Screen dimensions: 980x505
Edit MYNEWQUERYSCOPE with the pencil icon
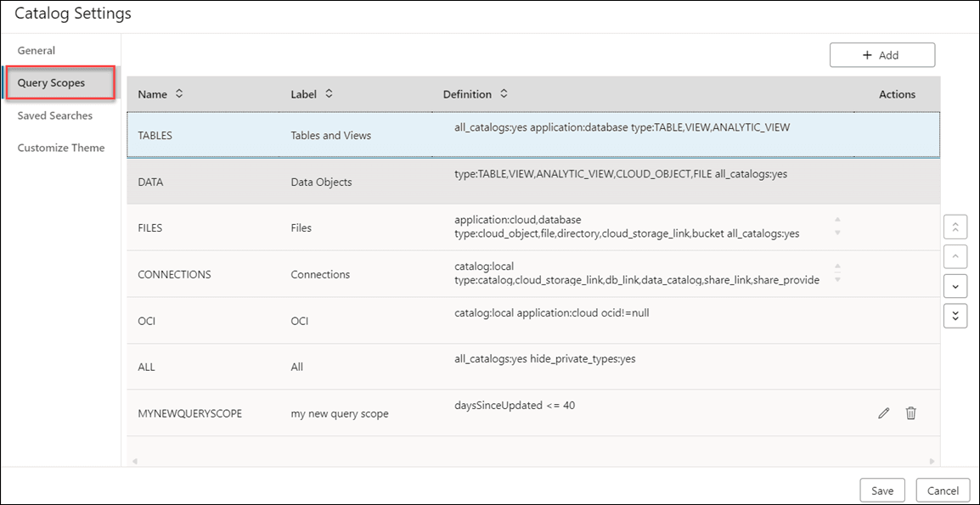883,412
